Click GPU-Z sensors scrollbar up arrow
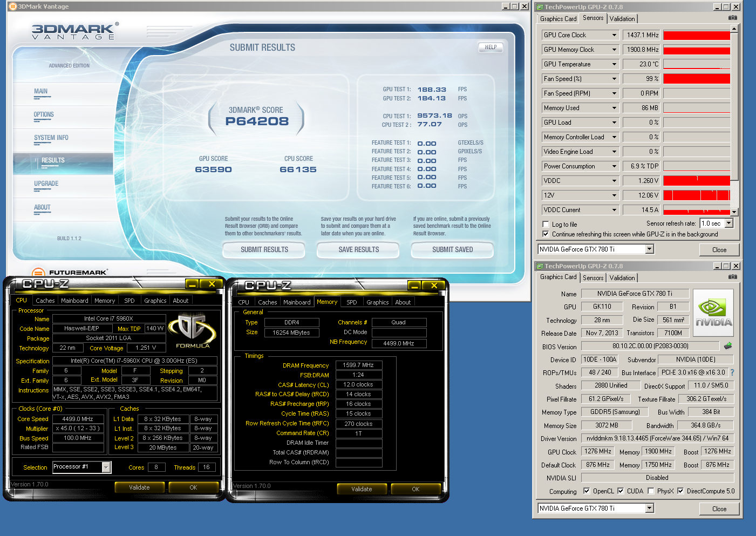The image size is (756, 536). coord(734,29)
